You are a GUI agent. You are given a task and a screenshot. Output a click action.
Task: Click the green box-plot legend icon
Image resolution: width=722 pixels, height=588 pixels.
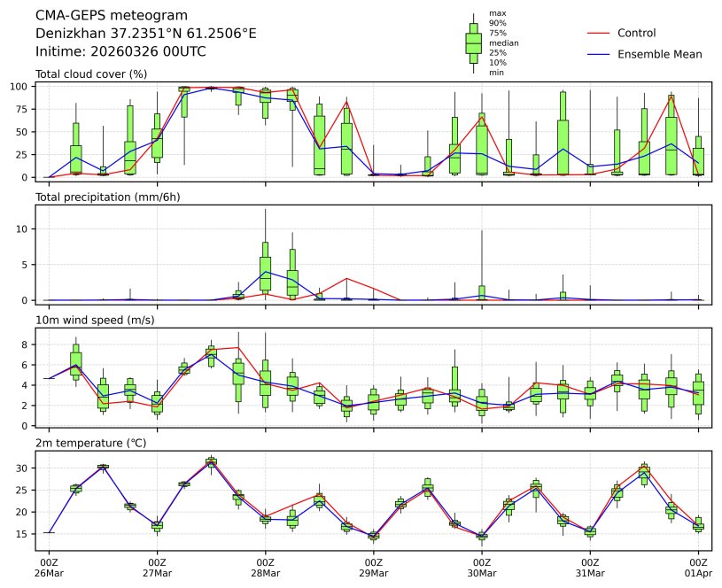(474, 43)
